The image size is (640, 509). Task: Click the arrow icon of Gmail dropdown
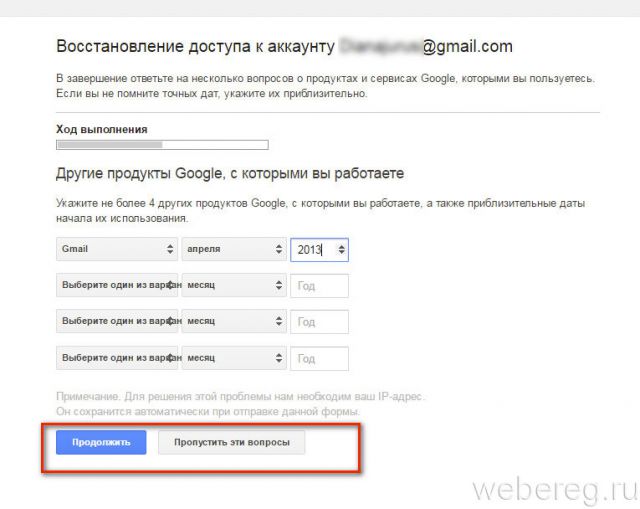coord(170,249)
